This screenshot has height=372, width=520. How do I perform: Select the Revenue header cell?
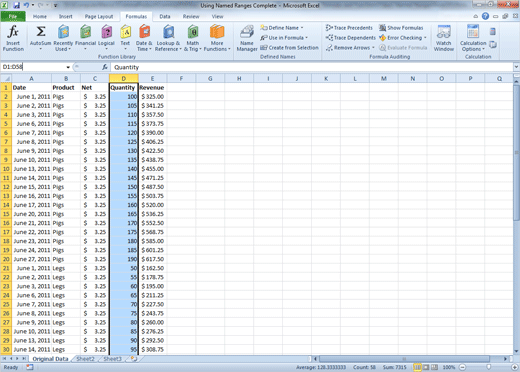click(152, 87)
